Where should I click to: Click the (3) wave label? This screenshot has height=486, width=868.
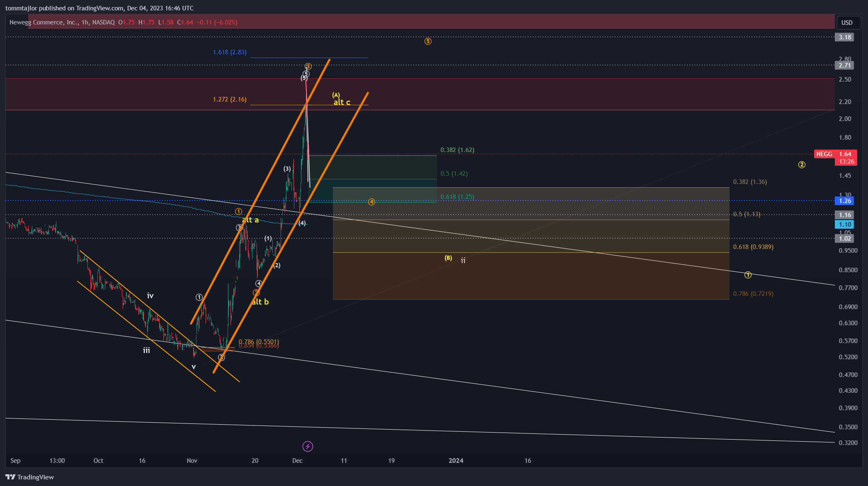point(287,169)
